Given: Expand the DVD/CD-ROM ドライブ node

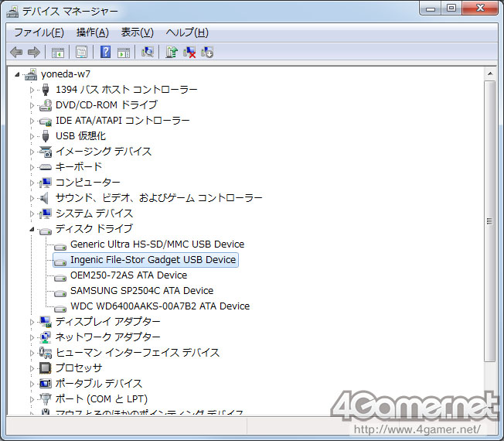Looking at the screenshot, I should point(32,105).
